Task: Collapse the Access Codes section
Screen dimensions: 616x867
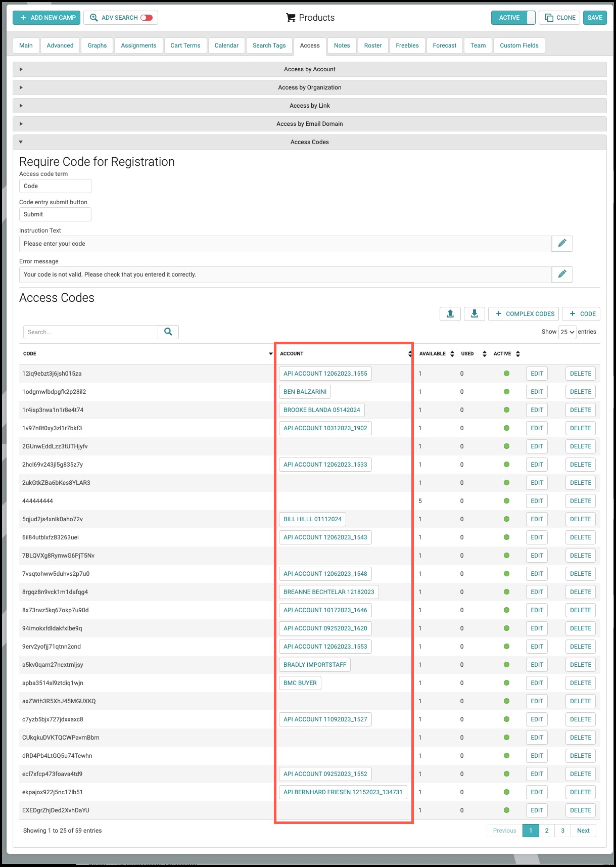Action: [x=309, y=142]
